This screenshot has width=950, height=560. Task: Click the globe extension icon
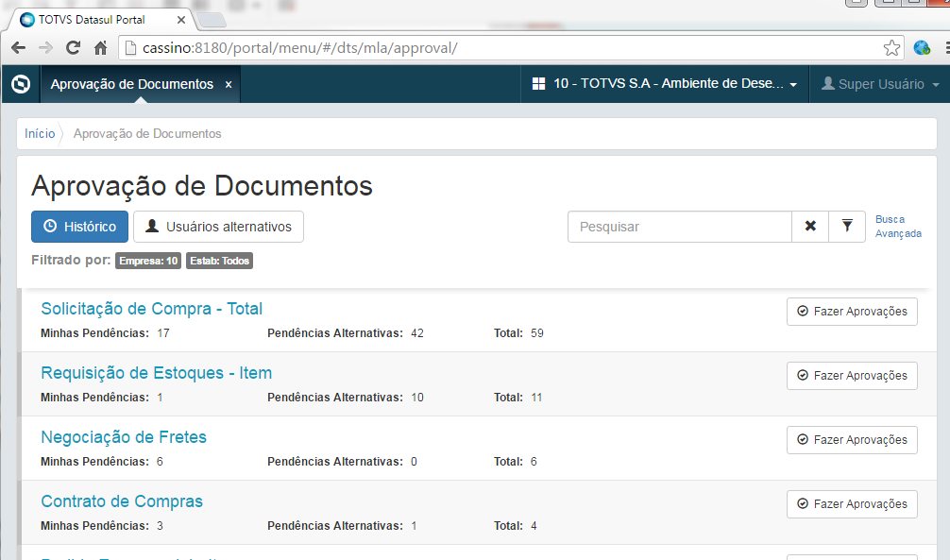coord(922,48)
